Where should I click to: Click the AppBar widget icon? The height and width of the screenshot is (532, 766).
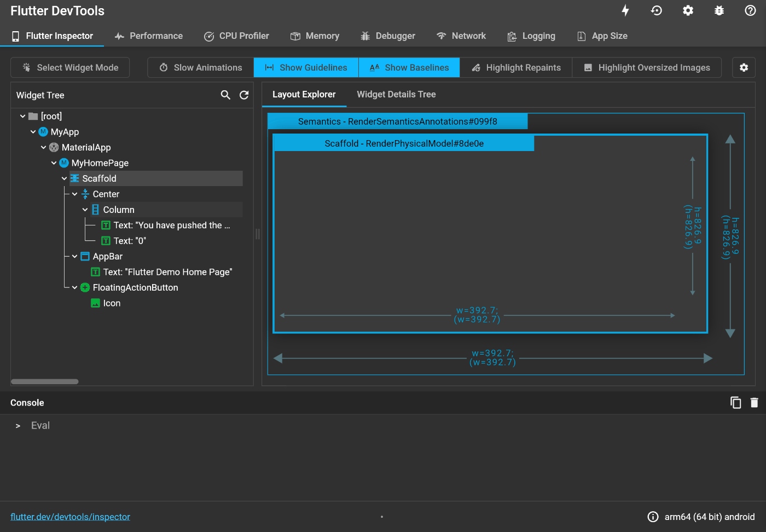(x=85, y=256)
